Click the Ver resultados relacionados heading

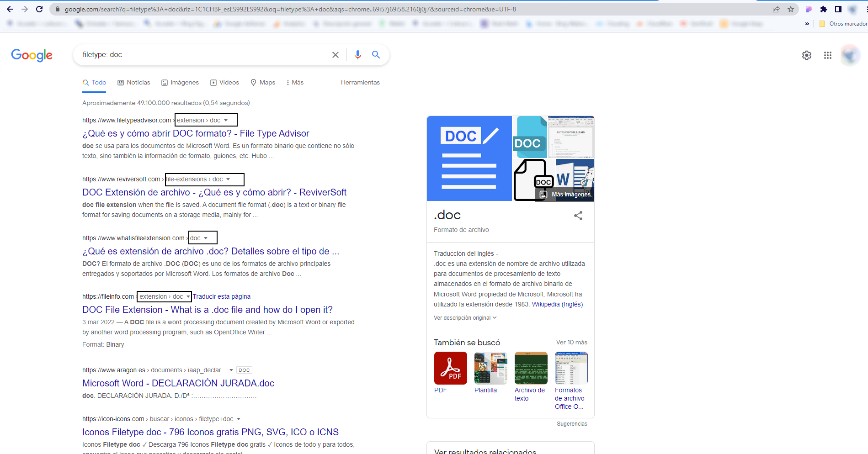pos(485,451)
